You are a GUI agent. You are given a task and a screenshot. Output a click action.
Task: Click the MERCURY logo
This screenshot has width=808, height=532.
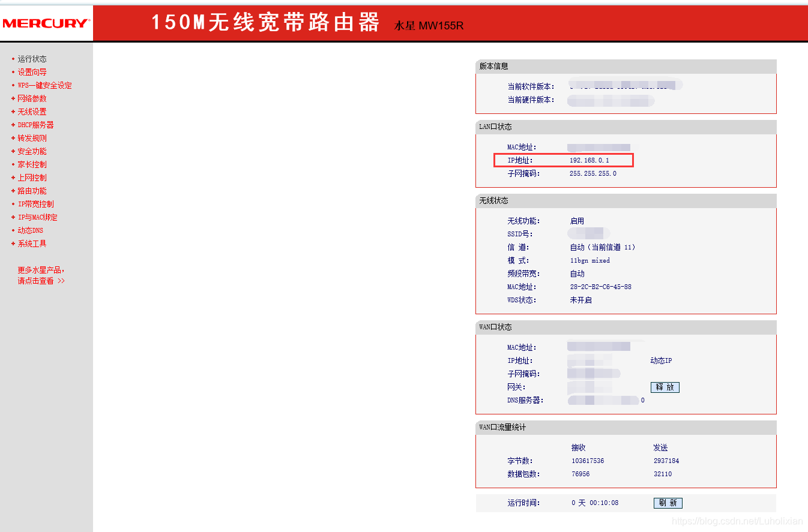coord(46,23)
